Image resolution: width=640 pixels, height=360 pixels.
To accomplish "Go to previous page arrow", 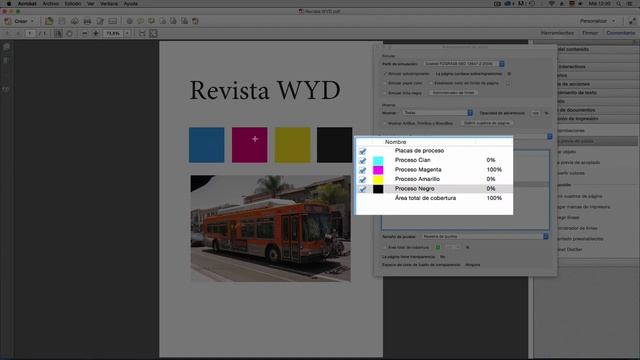I will coord(7,33).
